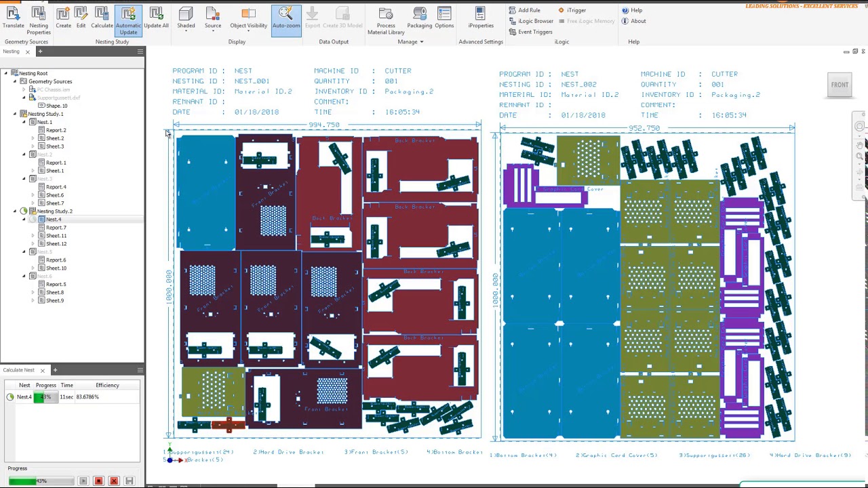Open the Process Material Library
The image size is (868, 488).
[386, 21]
